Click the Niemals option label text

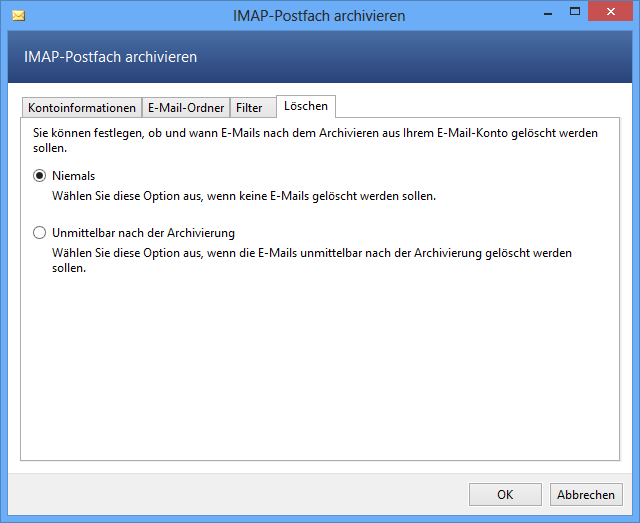pyautogui.click(x=73, y=176)
